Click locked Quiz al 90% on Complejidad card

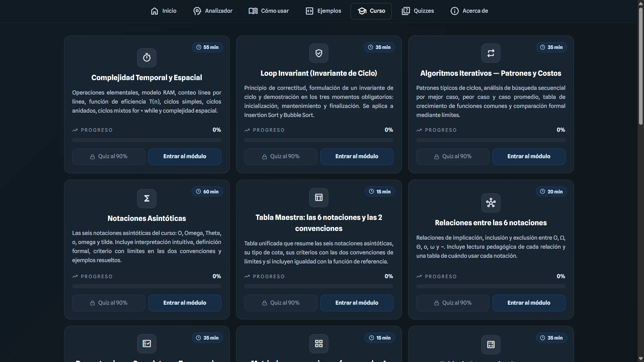pyautogui.click(x=109, y=157)
